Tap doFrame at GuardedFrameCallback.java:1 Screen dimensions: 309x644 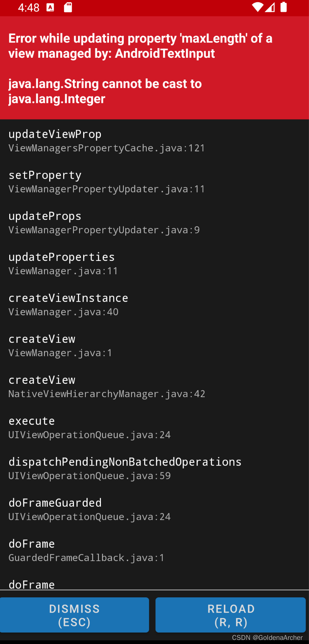[x=154, y=550]
